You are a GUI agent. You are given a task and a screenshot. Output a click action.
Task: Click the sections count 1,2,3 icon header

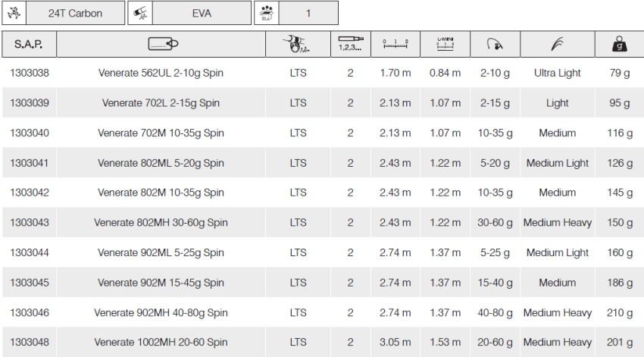pos(350,45)
